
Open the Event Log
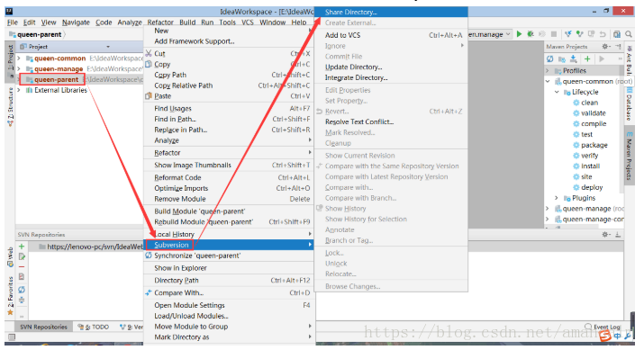pos(603,327)
